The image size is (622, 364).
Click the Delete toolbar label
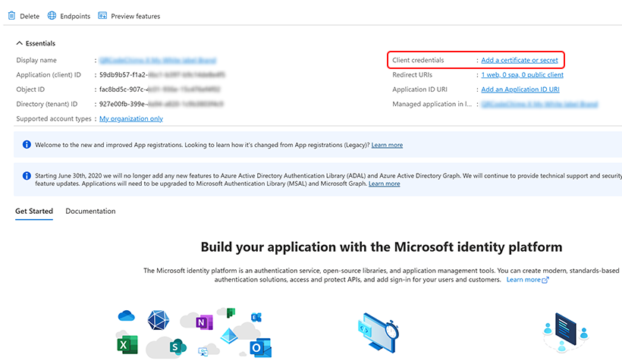pos(30,16)
